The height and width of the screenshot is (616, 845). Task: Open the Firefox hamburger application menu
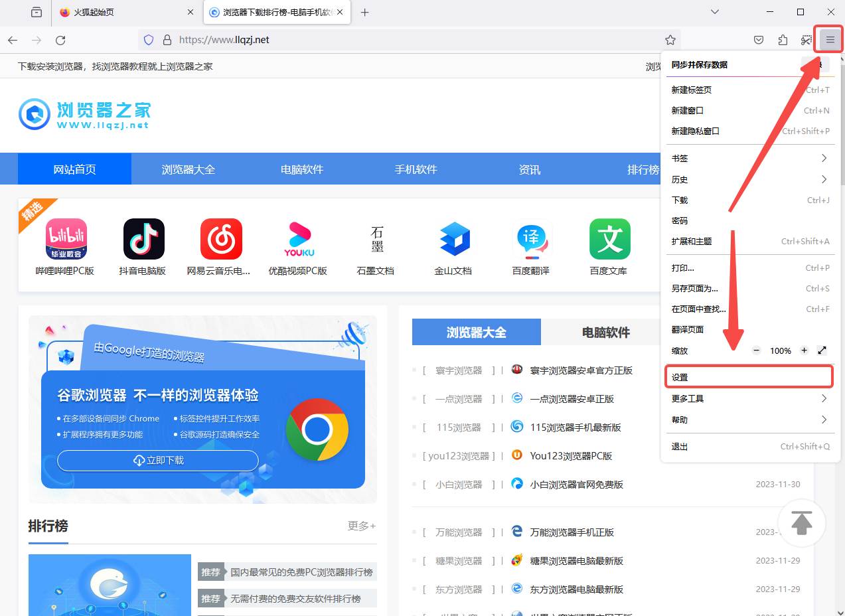[x=830, y=40]
